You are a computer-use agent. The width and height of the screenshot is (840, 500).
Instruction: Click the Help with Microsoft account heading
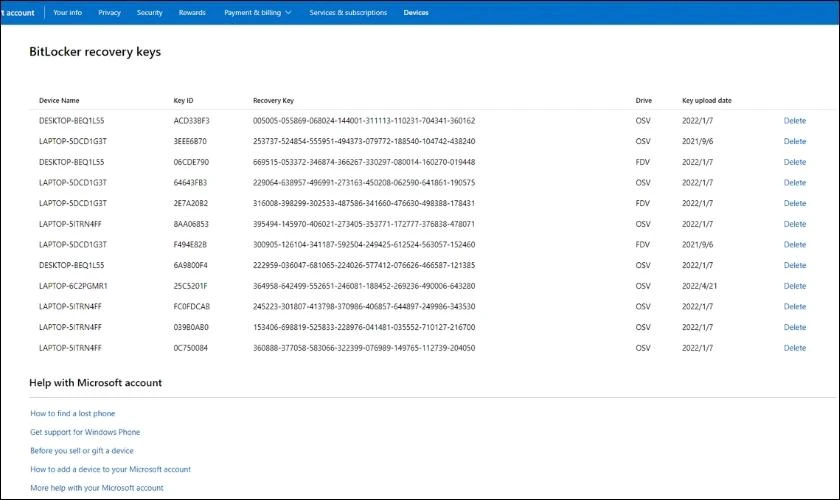95,383
